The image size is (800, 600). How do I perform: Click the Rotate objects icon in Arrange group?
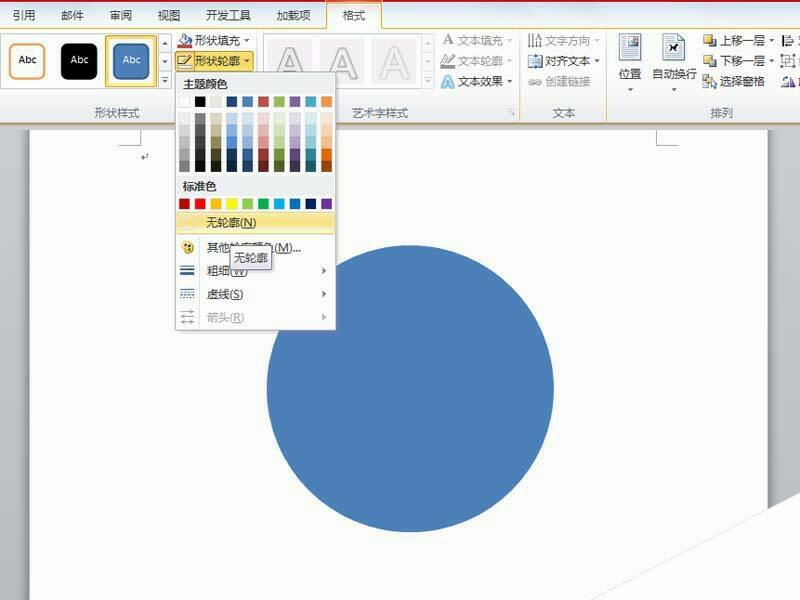tap(788, 82)
